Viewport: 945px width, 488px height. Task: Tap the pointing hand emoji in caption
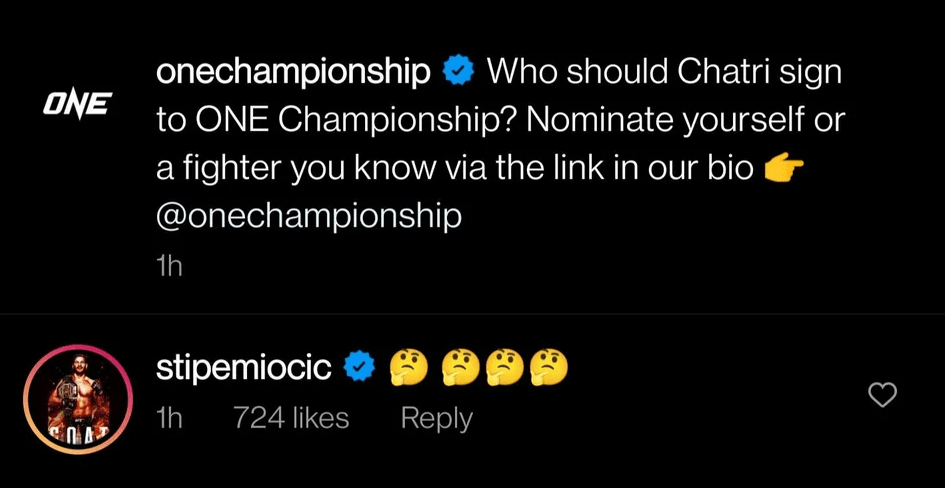coord(783,169)
